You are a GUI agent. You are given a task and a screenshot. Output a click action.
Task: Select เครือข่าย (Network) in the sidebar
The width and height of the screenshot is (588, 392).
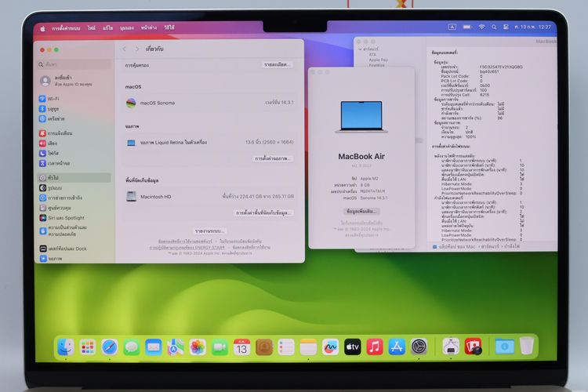click(74, 118)
